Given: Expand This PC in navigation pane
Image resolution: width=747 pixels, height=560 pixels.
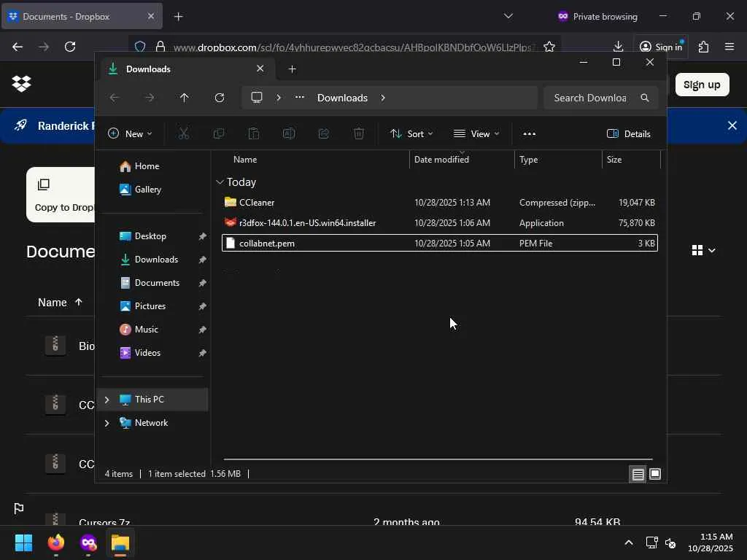Looking at the screenshot, I should point(107,400).
